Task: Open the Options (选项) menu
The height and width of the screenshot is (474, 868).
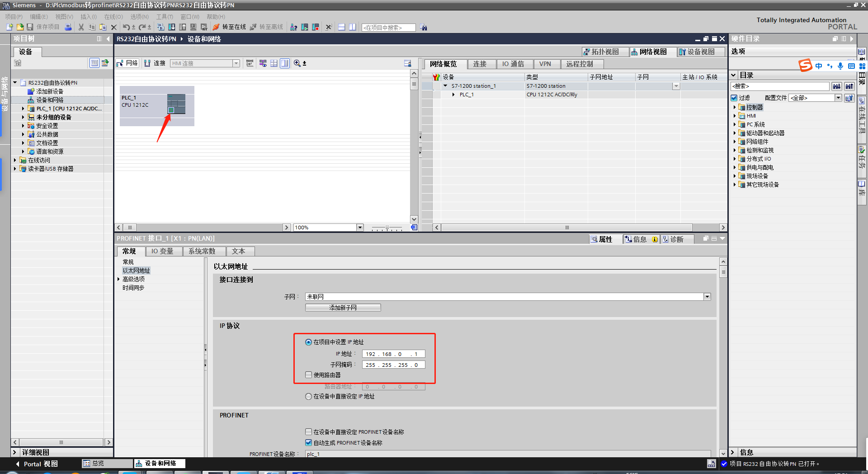Action: pyautogui.click(x=139, y=17)
